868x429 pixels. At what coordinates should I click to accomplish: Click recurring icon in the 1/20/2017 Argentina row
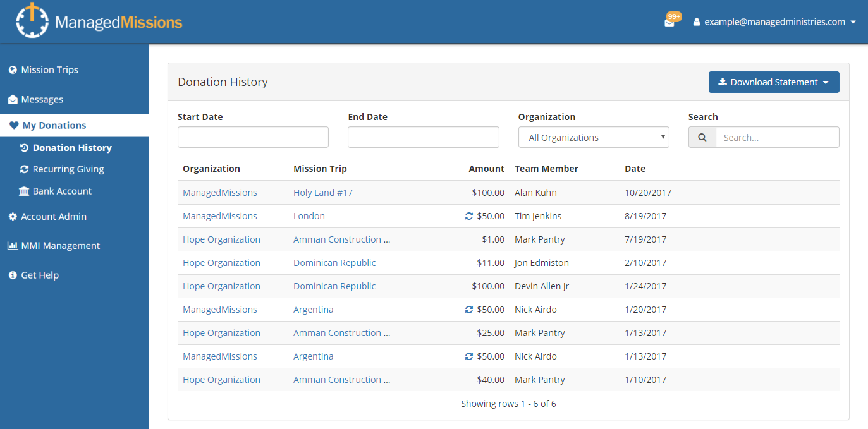(468, 310)
